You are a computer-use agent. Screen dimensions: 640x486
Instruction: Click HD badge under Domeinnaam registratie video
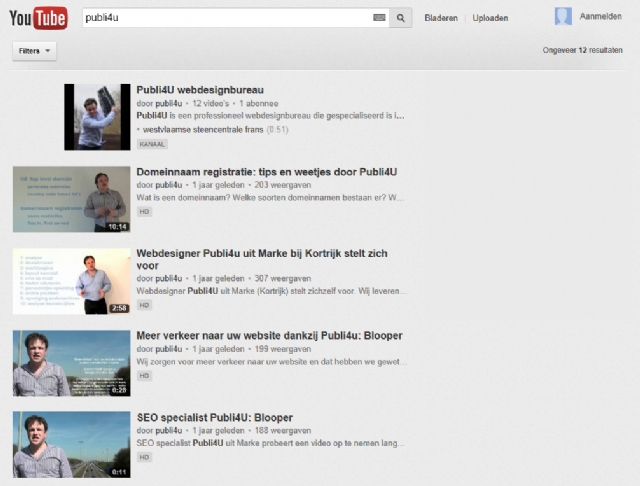[144, 211]
